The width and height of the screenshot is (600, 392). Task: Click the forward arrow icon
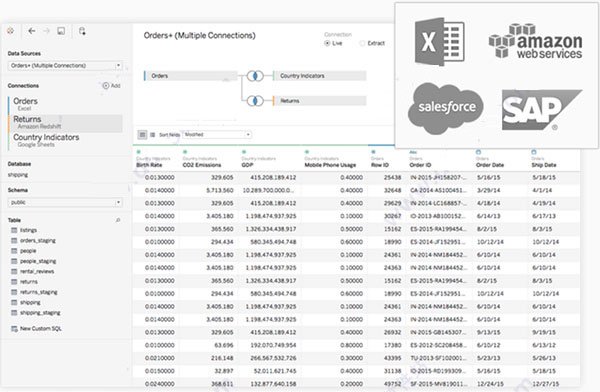tap(46, 31)
